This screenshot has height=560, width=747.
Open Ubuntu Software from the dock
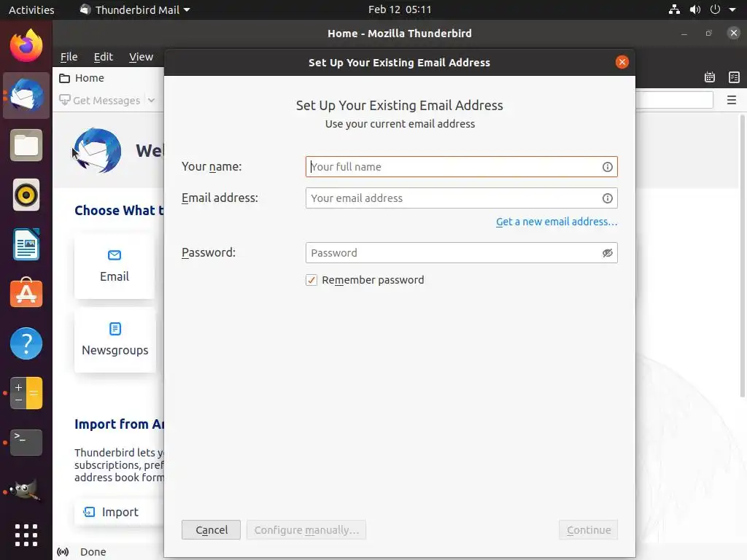pos(26,293)
